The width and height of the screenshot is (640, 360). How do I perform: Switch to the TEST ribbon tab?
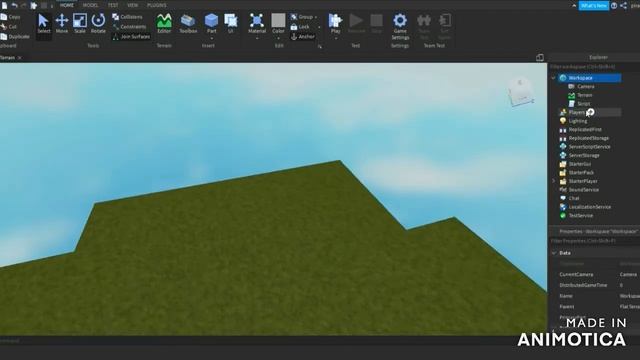point(113,5)
